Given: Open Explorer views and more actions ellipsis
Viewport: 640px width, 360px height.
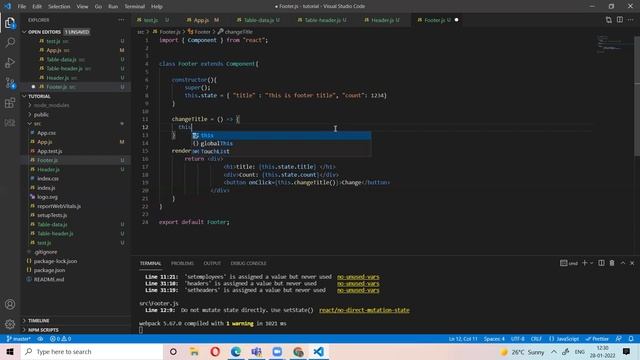Looking at the screenshot, I should [121, 20].
